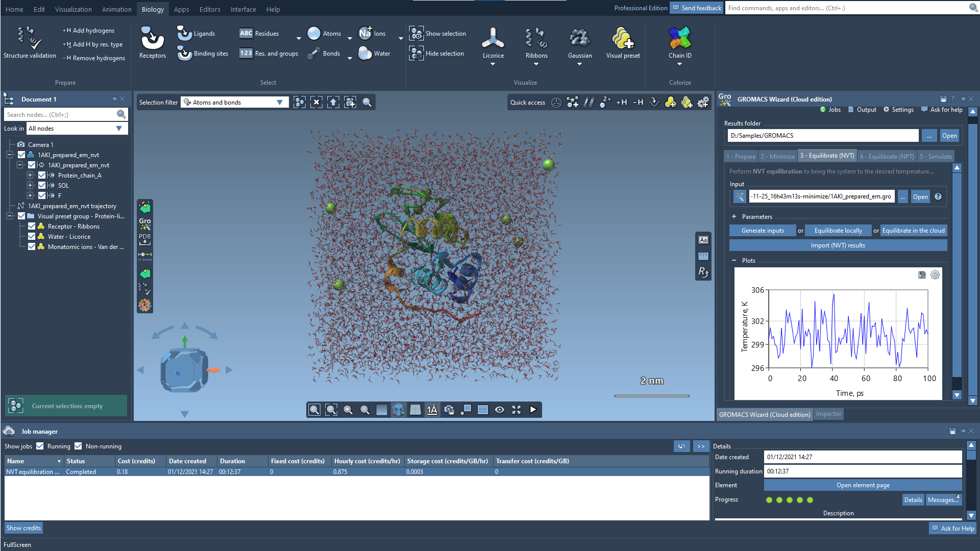980x551 pixels.
Task: Click Equilibrate locally button
Action: [838, 231]
